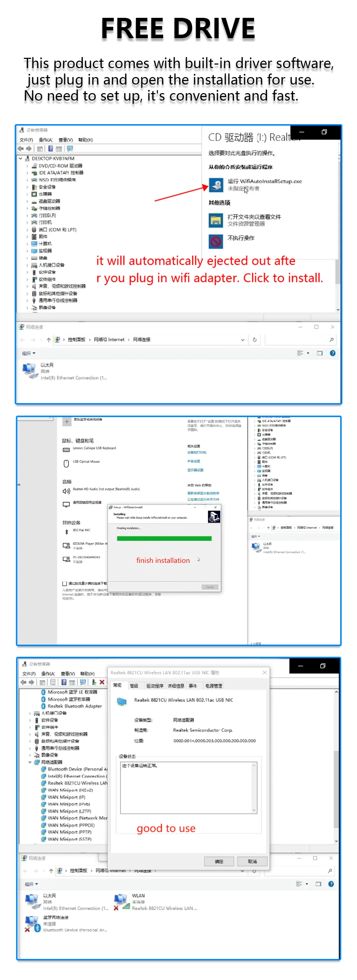Image resolution: width=357 pixels, height=980 pixels.
Task: Open the Power Management tab
Action: [x=213, y=686]
